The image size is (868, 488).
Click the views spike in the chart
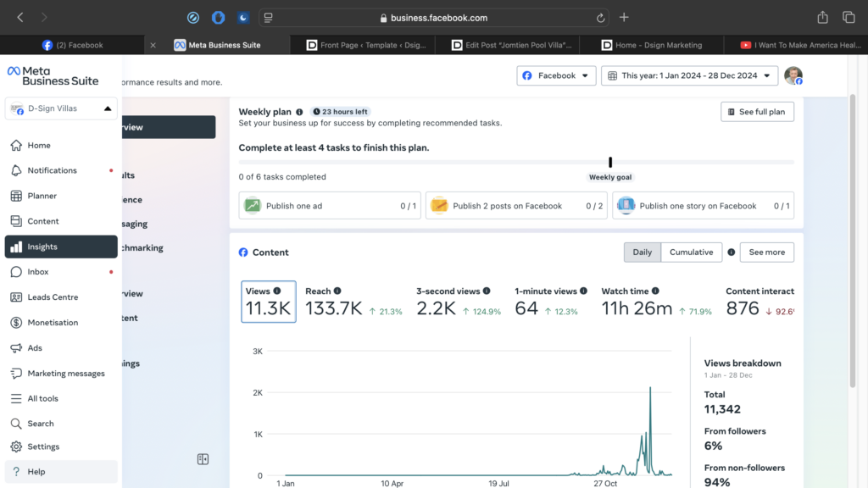click(650, 388)
